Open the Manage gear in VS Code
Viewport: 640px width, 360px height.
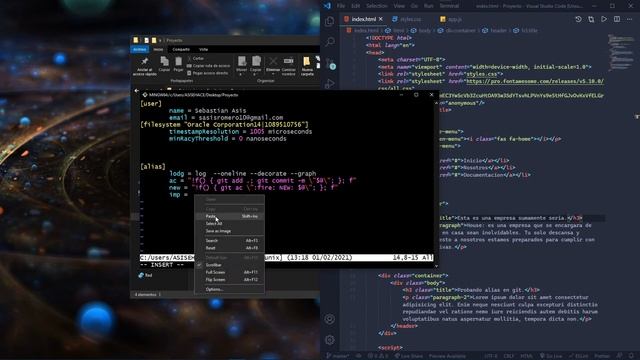330,340
